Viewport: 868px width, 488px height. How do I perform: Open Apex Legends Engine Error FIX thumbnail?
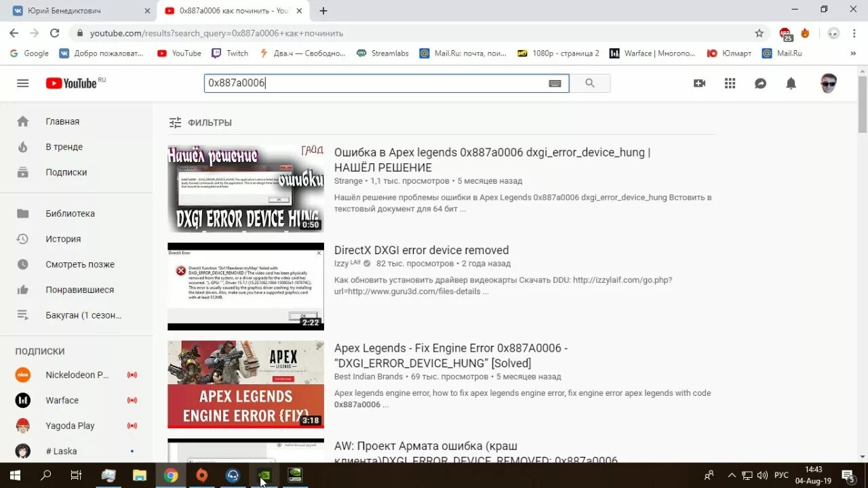tap(245, 384)
